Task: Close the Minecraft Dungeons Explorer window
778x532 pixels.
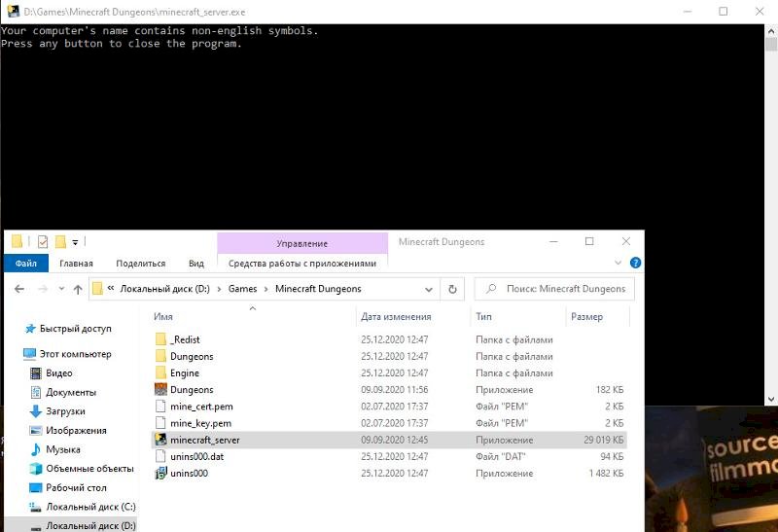Action: pos(625,241)
